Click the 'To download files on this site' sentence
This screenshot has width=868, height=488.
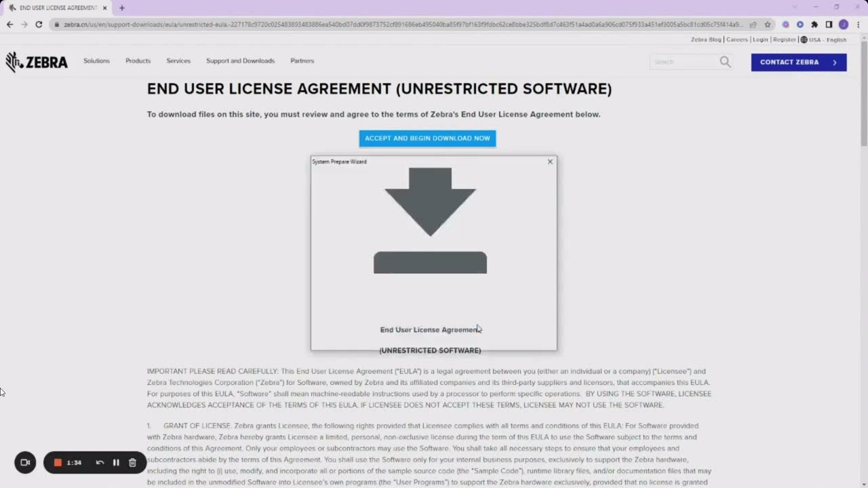click(374, 115)
